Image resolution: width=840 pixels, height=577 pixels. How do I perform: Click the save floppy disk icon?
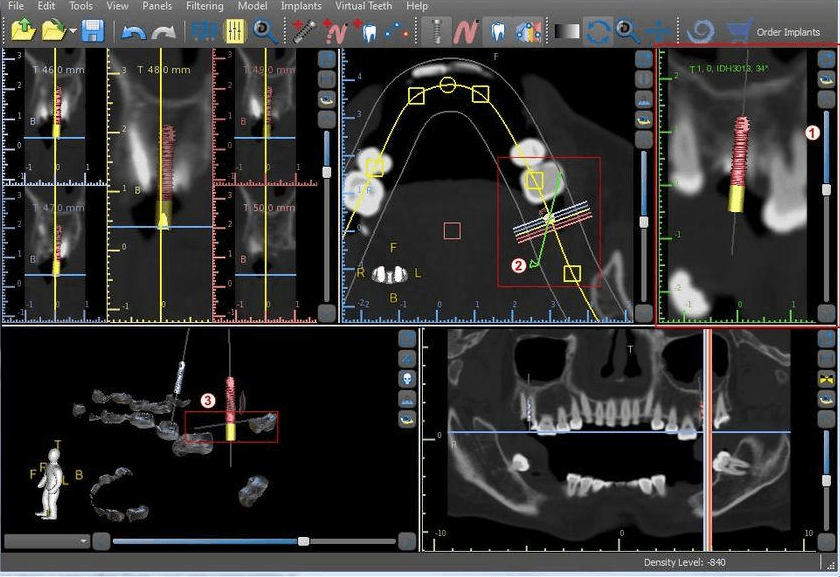point(92,31)
